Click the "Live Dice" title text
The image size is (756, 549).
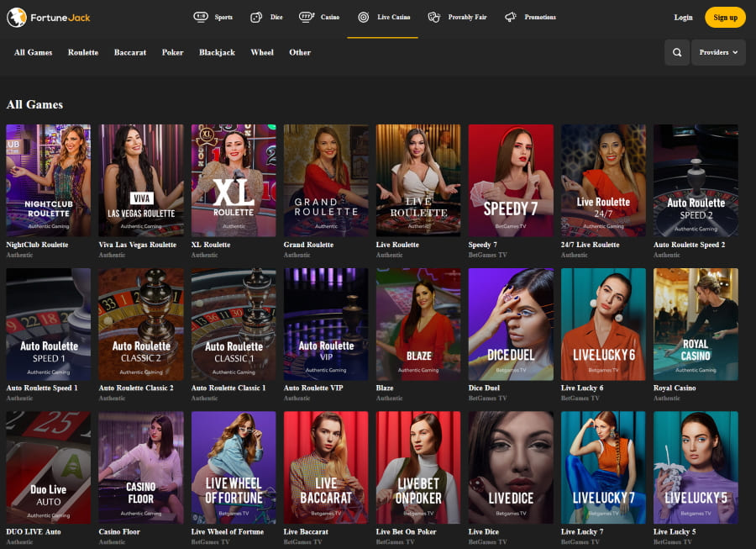(484, 531)
